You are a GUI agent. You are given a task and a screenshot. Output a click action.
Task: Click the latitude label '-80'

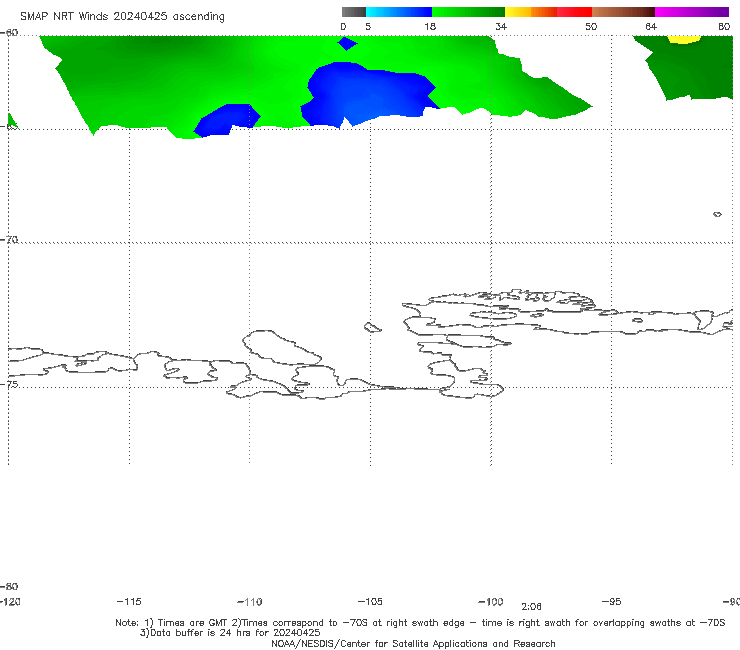point(9,586)
